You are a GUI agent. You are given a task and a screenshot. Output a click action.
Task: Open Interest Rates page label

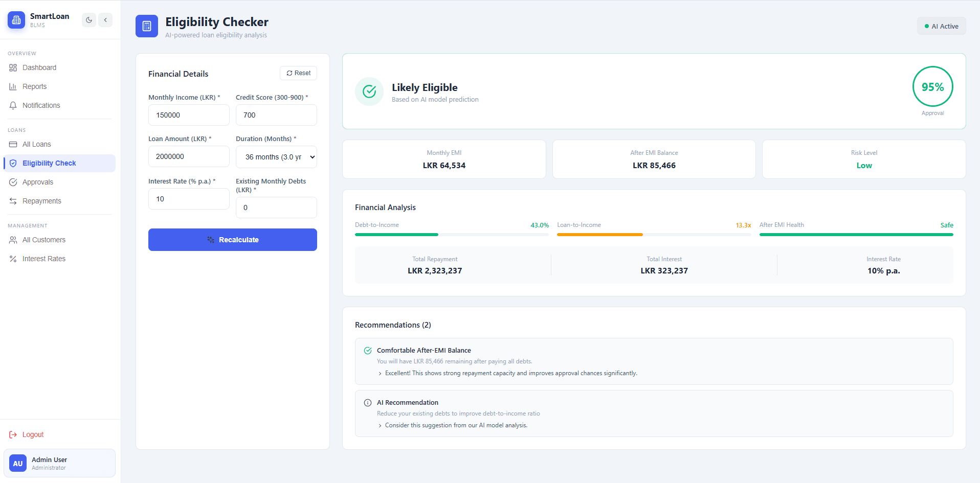[x=44, y=259]
